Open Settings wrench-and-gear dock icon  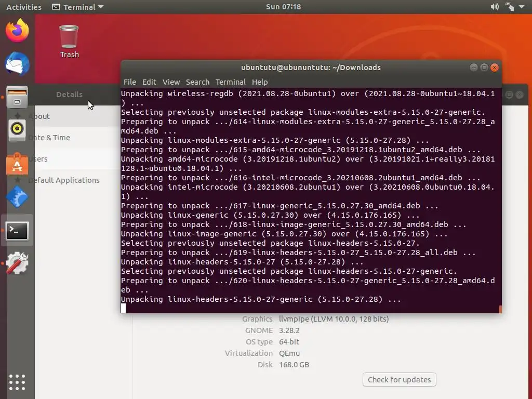point(17,263)
